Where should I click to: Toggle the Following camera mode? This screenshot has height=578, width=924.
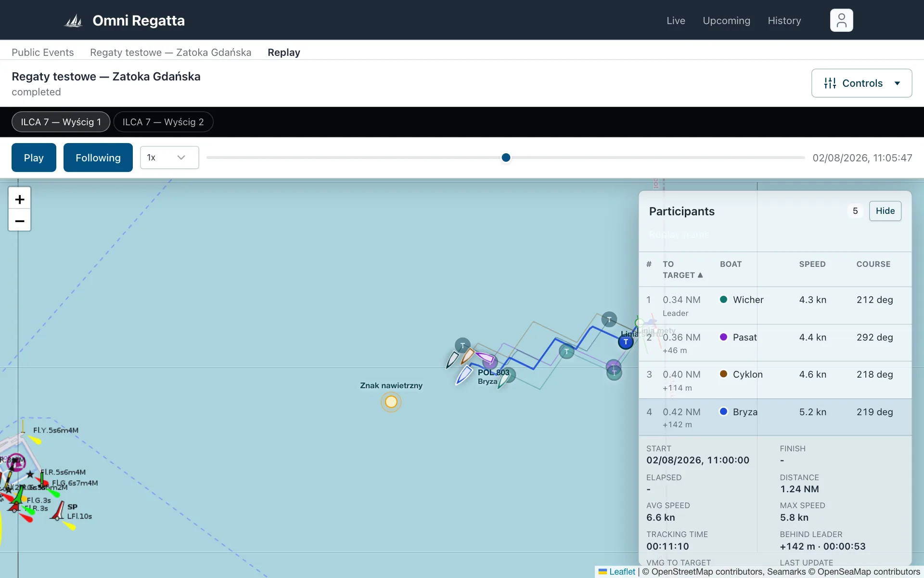pyautogui.click(x=98, y=158)
